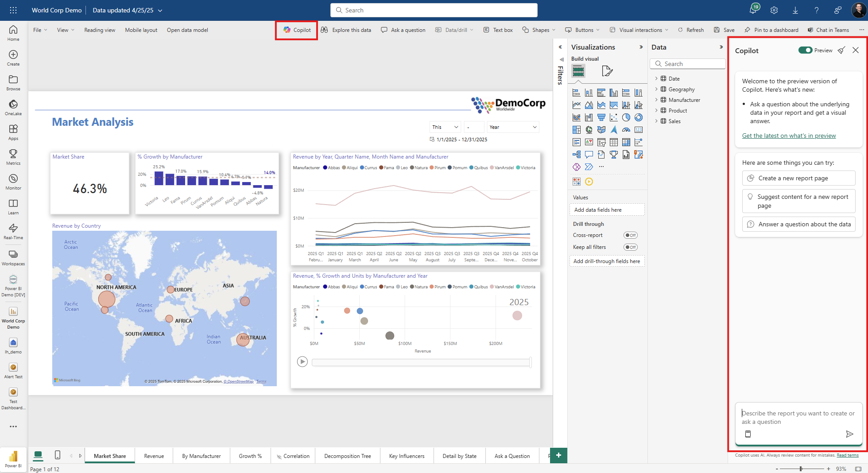Viewport: 868px width, 473px height.
Task: Enable the Cross-report drill through toggle
Action: tap(630, 235)
